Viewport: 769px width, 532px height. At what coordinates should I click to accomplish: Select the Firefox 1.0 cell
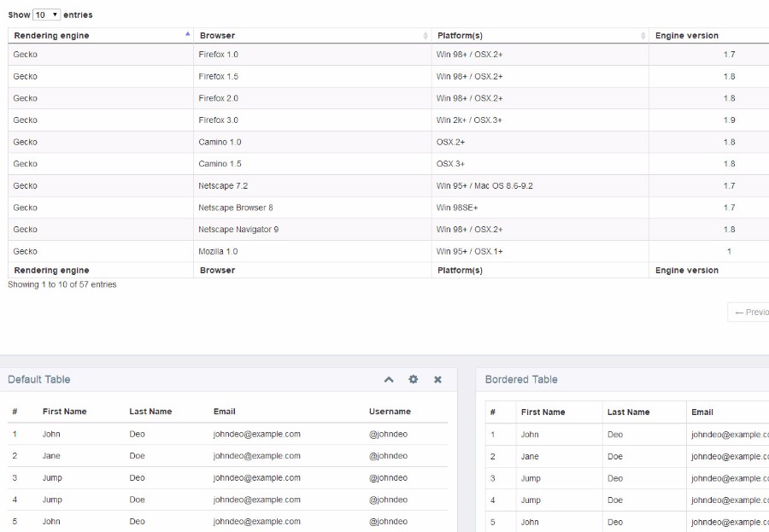313,55
